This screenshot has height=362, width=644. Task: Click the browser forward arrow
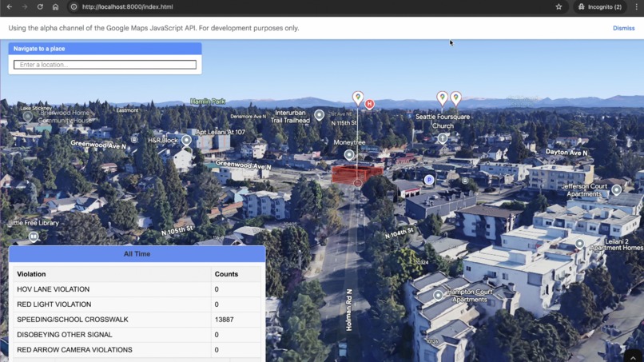25,6
